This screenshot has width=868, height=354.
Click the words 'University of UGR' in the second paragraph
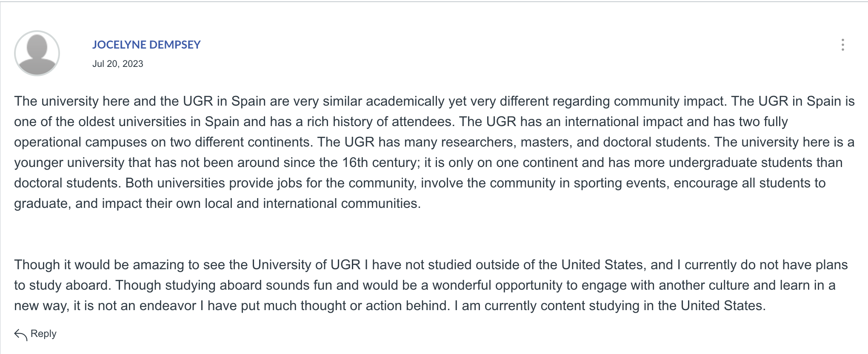click(x=306, y=265)
